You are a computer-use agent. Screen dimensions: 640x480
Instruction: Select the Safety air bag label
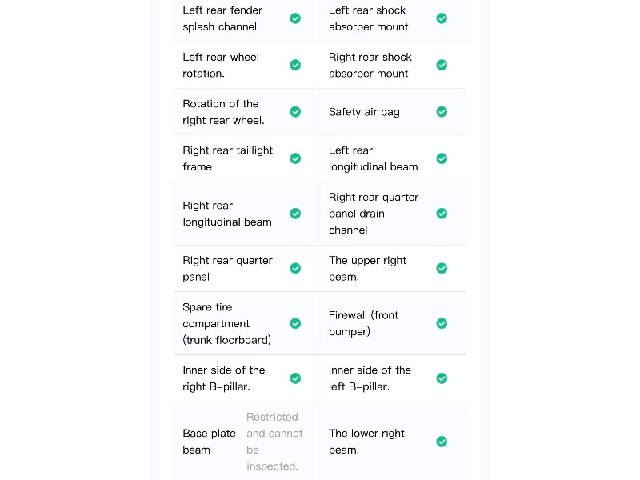(364, 112)
